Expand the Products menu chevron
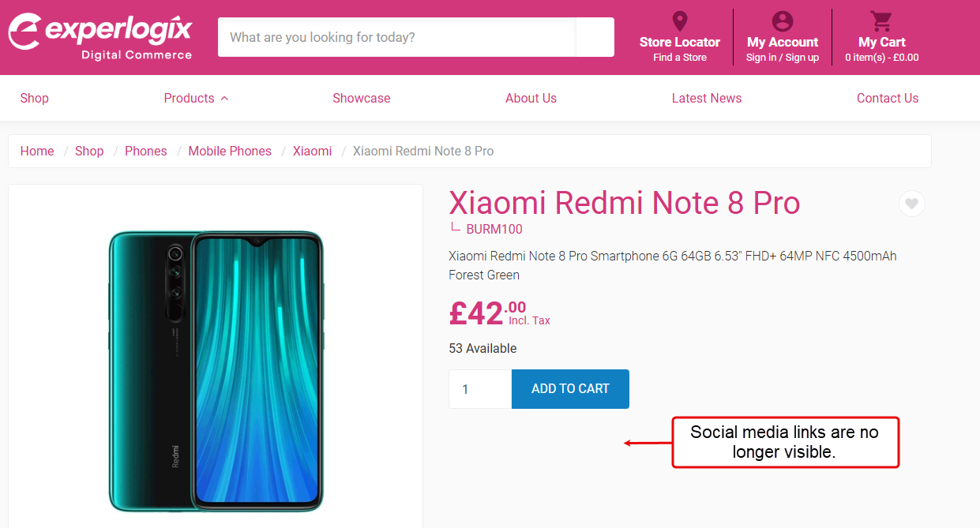This screenshot has height=528, width=980. pos(224,99)
